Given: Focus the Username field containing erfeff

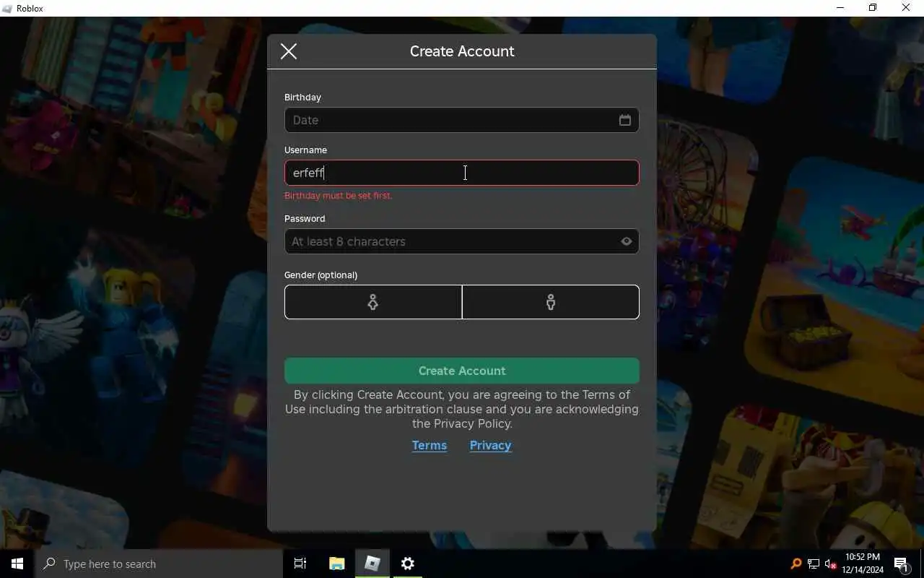Looking at the screenshot, I should click(x=461, y=173).
